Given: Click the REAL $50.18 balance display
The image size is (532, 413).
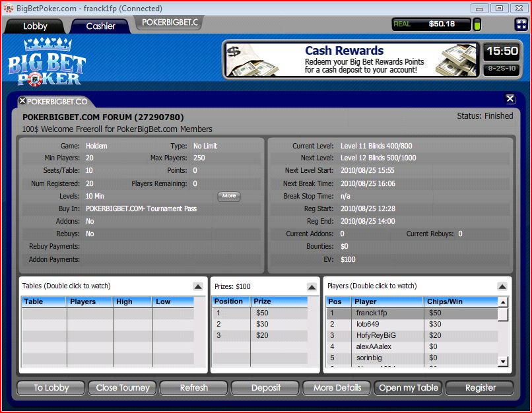Looking at the screenshot, I should 432,24.
